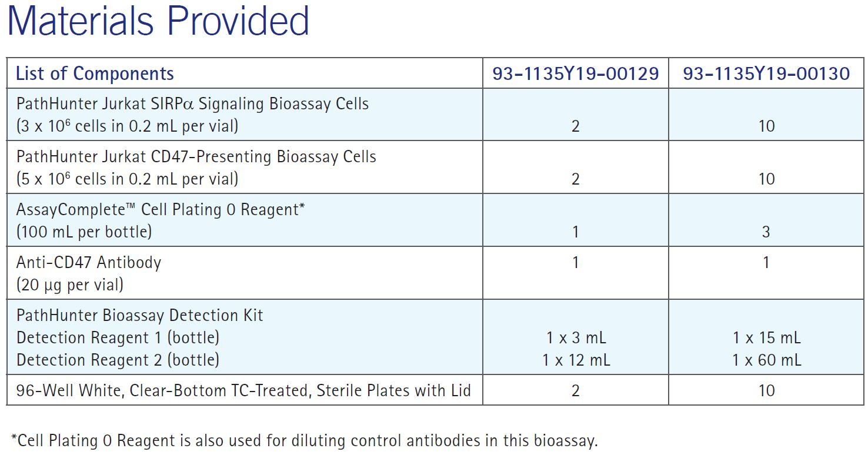868x455 pixels.
Task: Select PathHunter Jurkat CD47-Presenting Bioassay Cells text
Action: (x=196, y=157)
